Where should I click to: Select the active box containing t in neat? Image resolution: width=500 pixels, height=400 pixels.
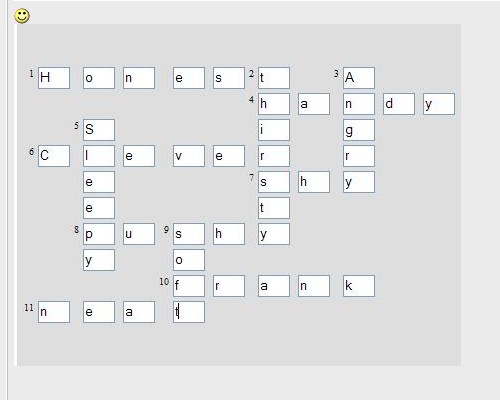click(x=189, y=312)
